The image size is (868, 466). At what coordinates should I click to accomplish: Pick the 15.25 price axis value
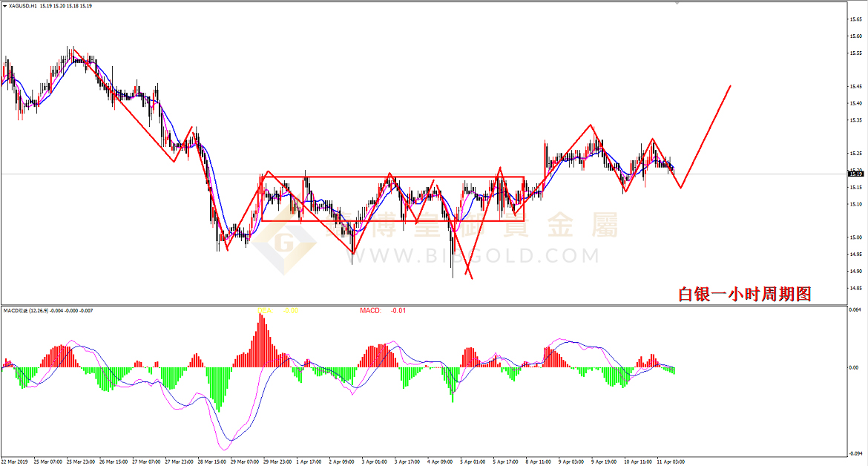coord(856,154)
